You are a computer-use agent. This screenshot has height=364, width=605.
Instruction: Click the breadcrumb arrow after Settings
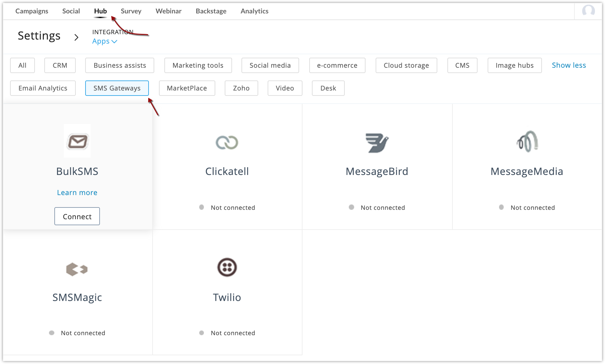tap(76, 37)
